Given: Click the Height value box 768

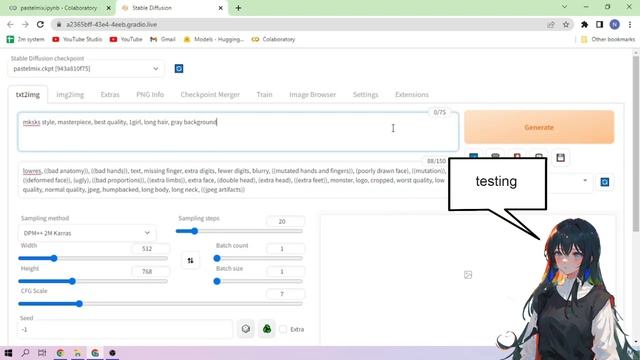Looking at the screenshot, I should point(151,271).
